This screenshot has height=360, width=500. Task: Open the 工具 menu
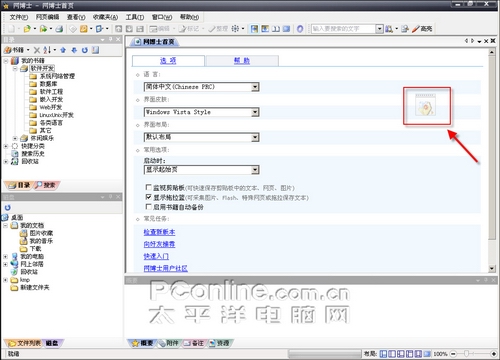click(135, 17)
